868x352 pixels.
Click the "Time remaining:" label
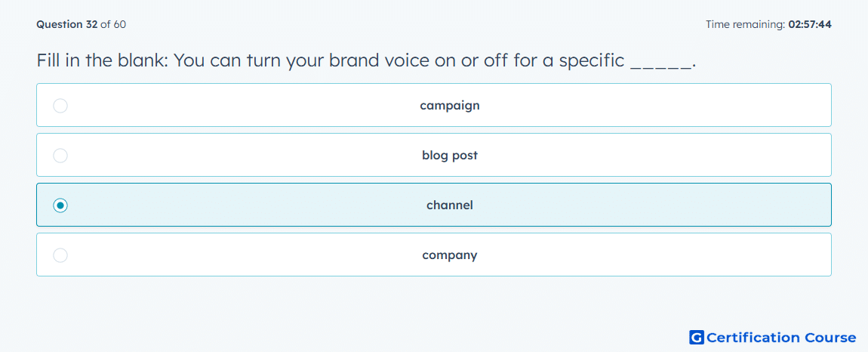click(746, 24)
